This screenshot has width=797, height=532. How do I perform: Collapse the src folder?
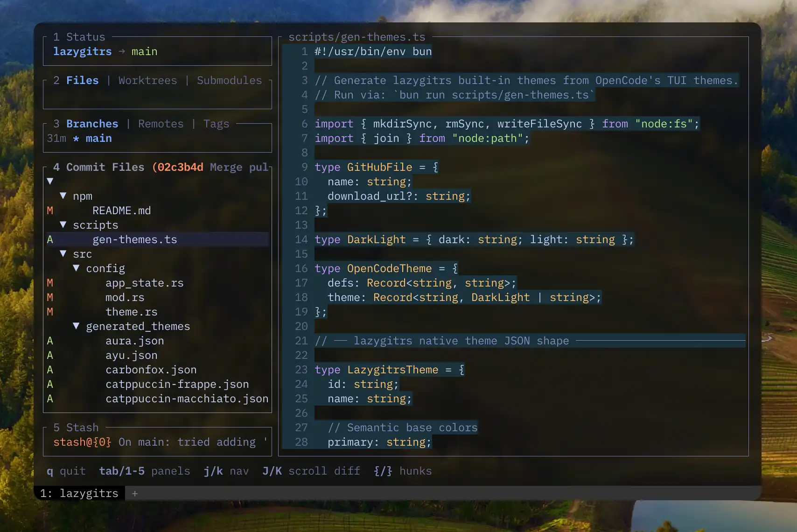point(63,253)
